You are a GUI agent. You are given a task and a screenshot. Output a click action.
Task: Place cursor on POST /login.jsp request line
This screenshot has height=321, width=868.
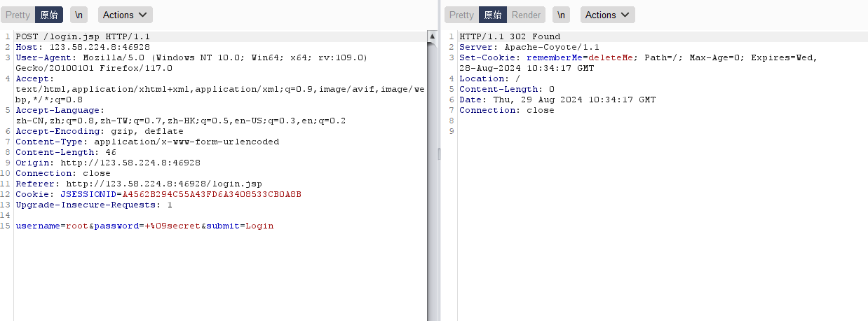coord(83,36)
